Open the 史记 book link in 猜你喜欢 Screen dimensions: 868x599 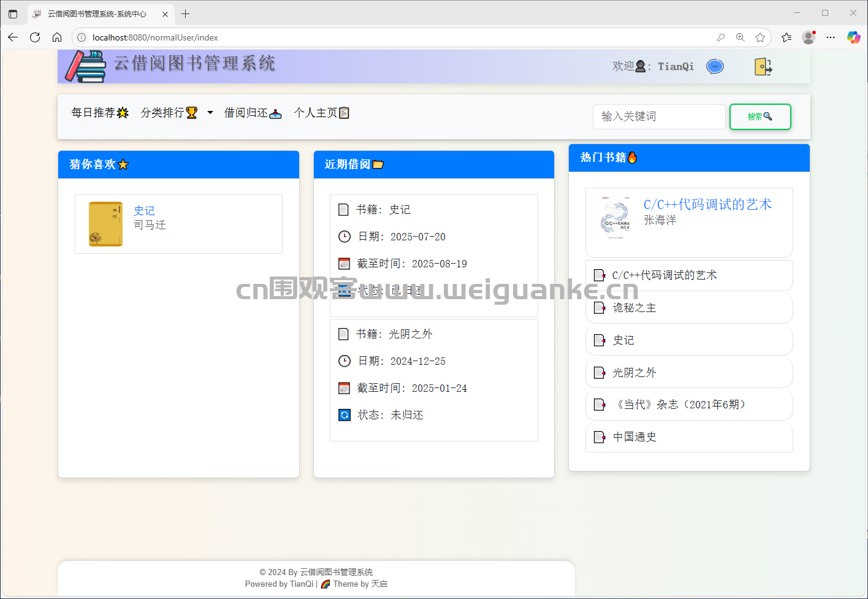click(x=144, y=210)
